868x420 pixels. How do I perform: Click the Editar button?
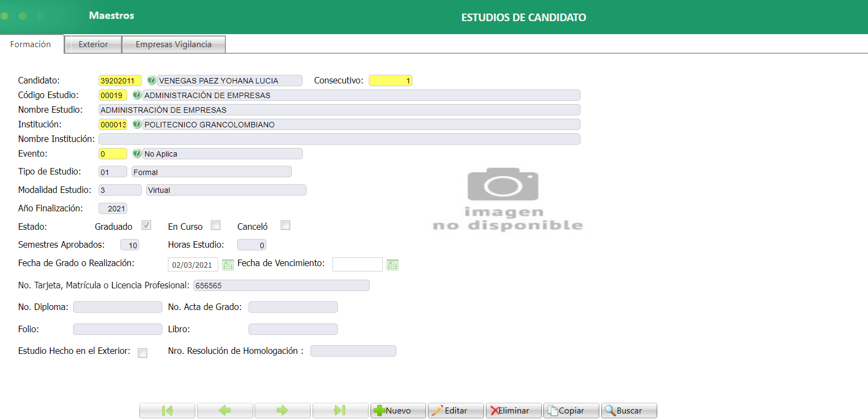click(x=455, y=410)
